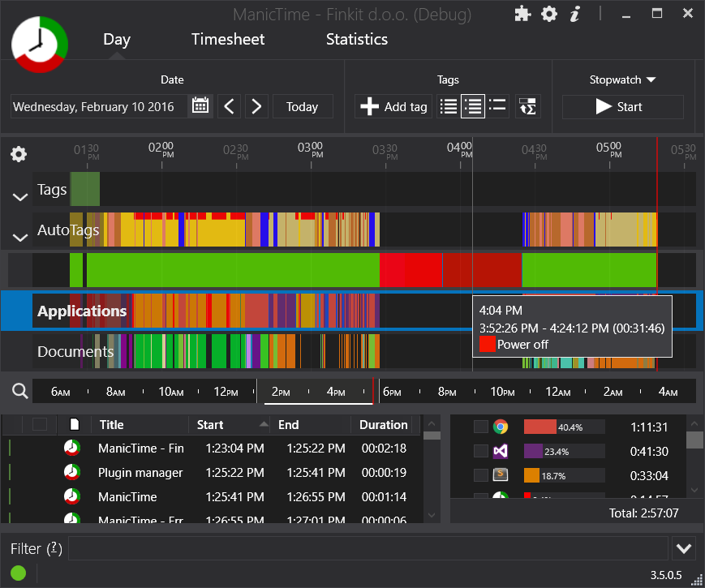Click the Visual Studio application icon
This screenshot has width=705, height=588.
tap(501, 451)
